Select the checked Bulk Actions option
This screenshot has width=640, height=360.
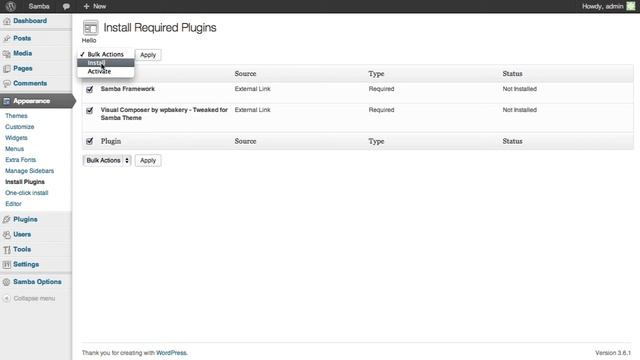point(106,54)
